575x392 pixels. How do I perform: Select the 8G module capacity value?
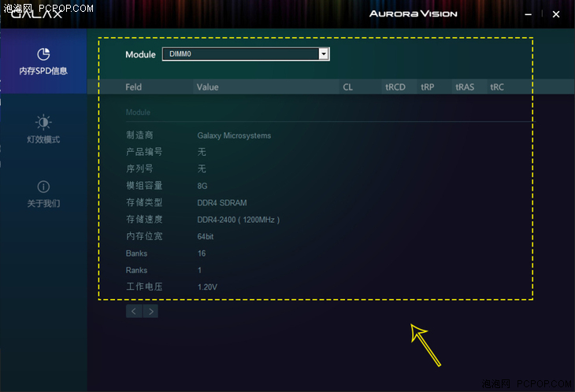pos(202,186)
